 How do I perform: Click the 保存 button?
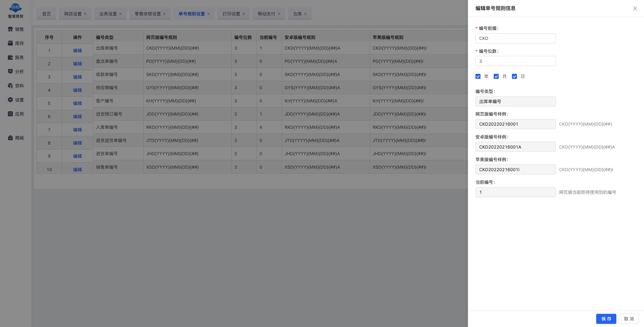pos(606,319)
